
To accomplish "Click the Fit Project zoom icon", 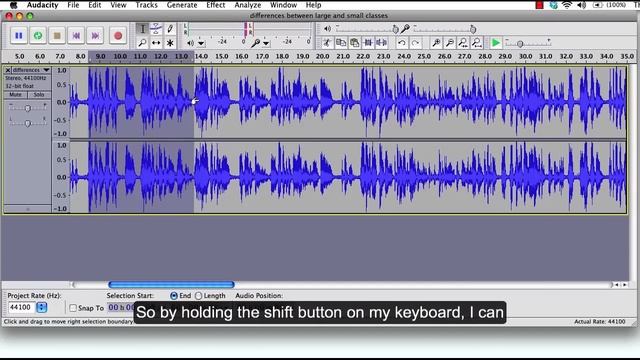I will click(477, 42).
